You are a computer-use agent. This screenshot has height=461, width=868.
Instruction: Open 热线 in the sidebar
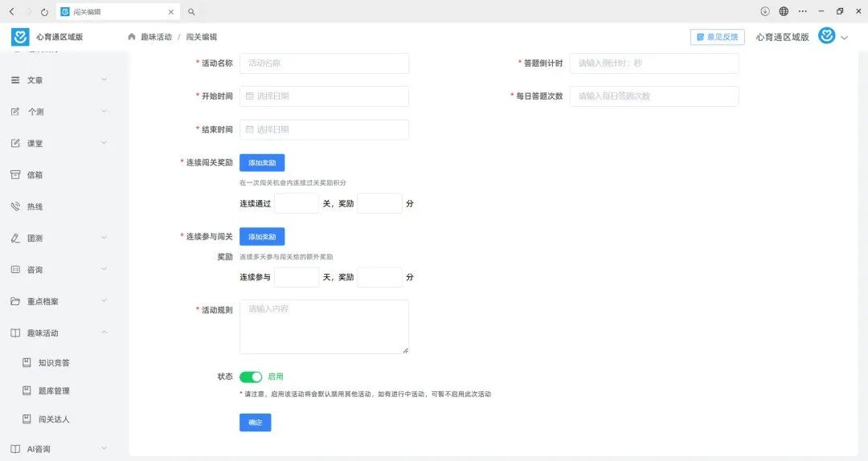[35, 206]
